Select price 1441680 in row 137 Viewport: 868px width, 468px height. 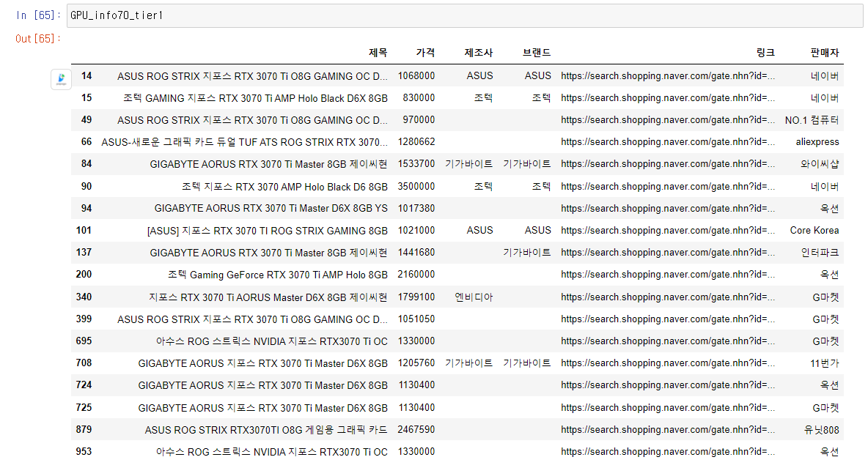[x=416, y=253]
